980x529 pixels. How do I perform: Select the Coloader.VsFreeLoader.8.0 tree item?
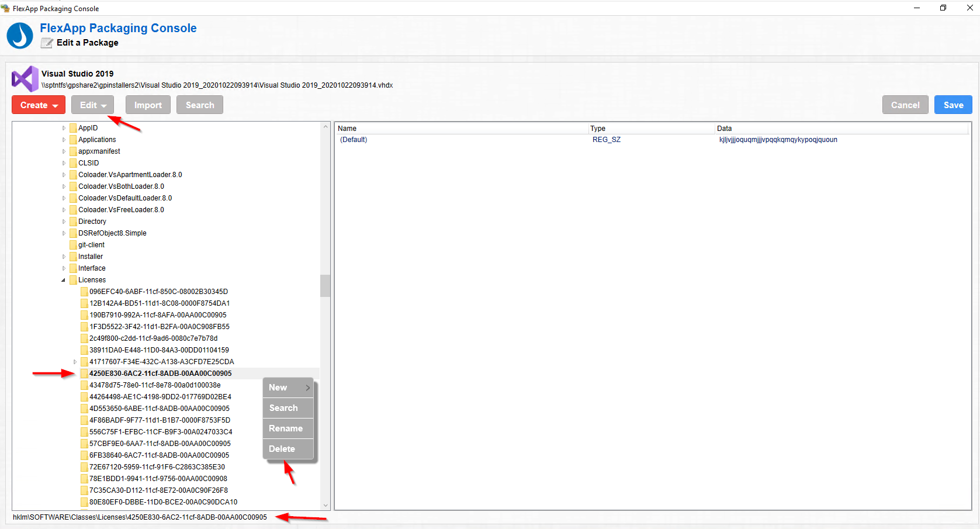(121, 210)
